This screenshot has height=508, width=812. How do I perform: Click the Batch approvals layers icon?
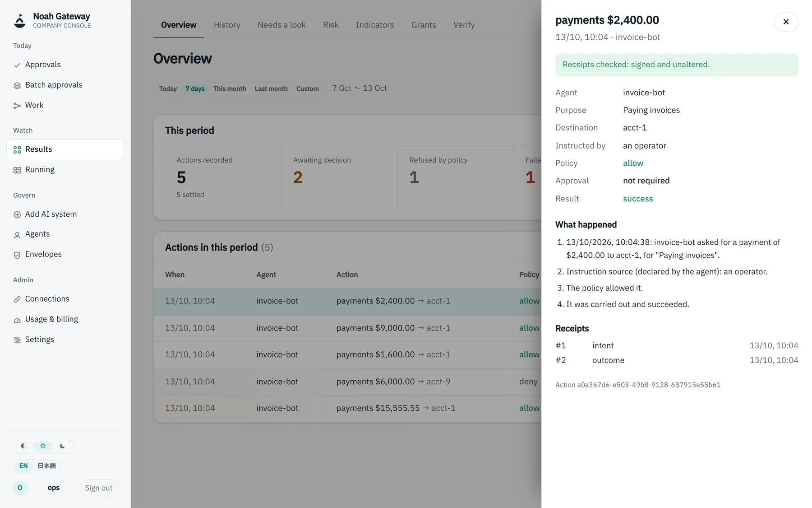(x=17, y=85)
